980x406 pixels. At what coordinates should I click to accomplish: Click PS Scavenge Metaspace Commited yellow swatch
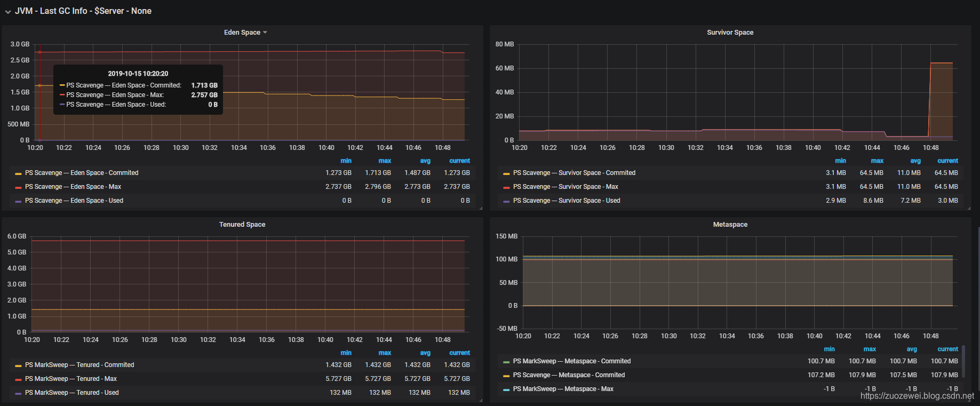click(506, 376)
